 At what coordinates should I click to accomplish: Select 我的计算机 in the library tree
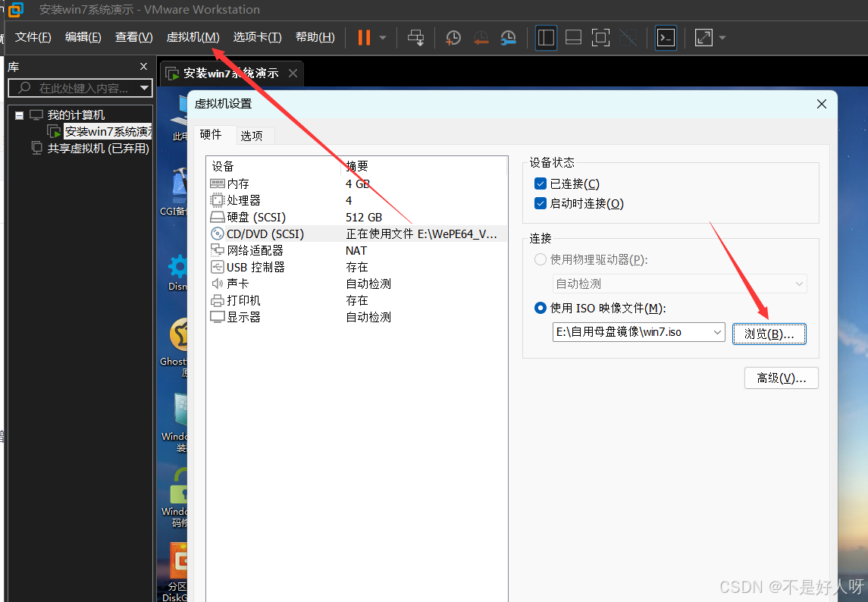[x=76, y=114]
